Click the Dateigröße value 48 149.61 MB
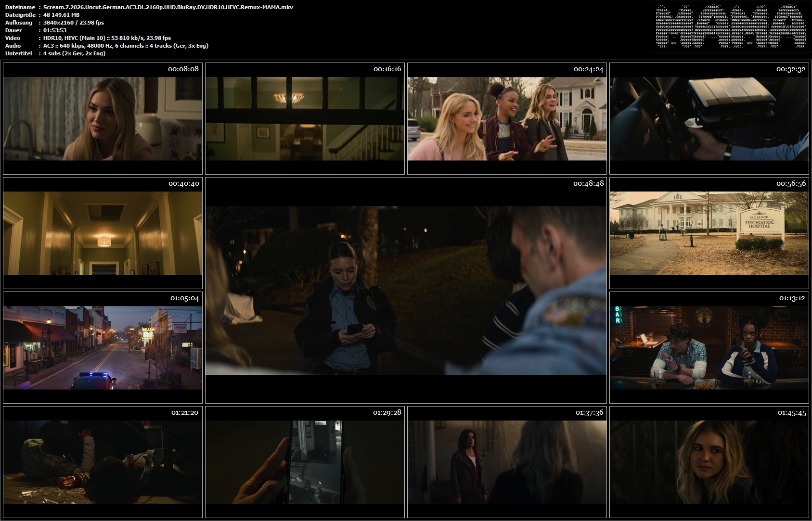The width and height of the screenshot is (812, 521). click(62, 15)
